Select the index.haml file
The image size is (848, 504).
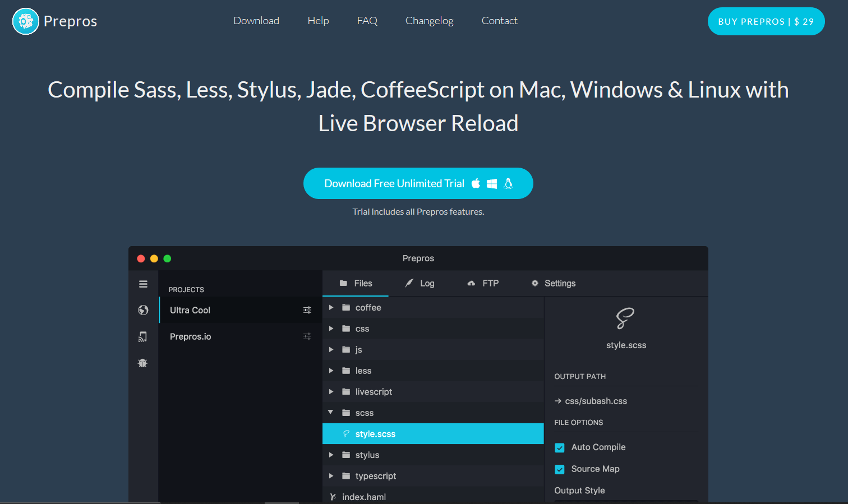363,497
